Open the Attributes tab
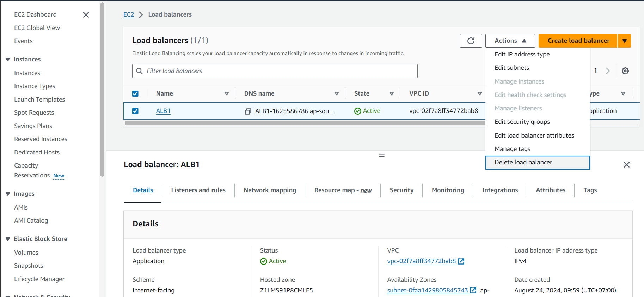Image resolution: width=644 pixels, height=297 pixels. click(551, 190)
